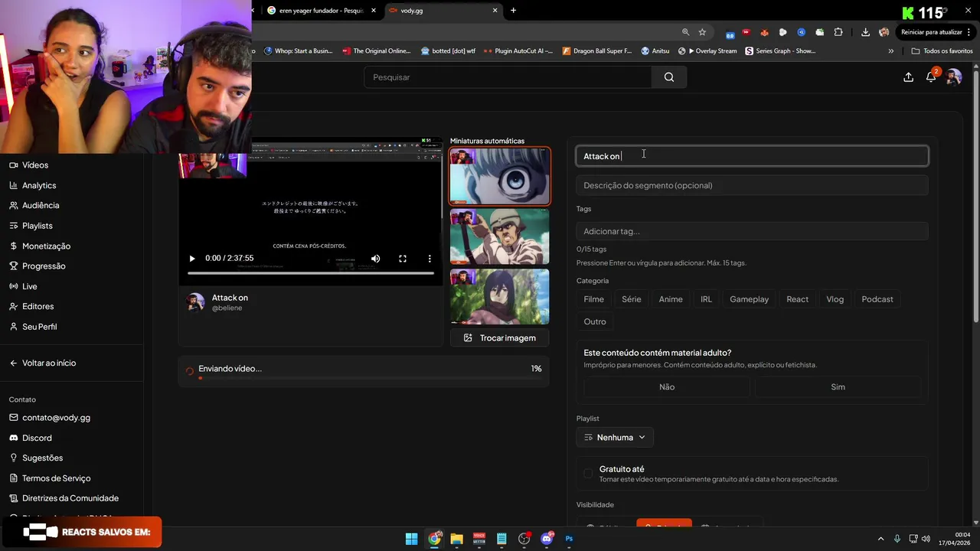Select the Vlog category
The height and width of the screenshot is (551, 980).
coord(835,299)
